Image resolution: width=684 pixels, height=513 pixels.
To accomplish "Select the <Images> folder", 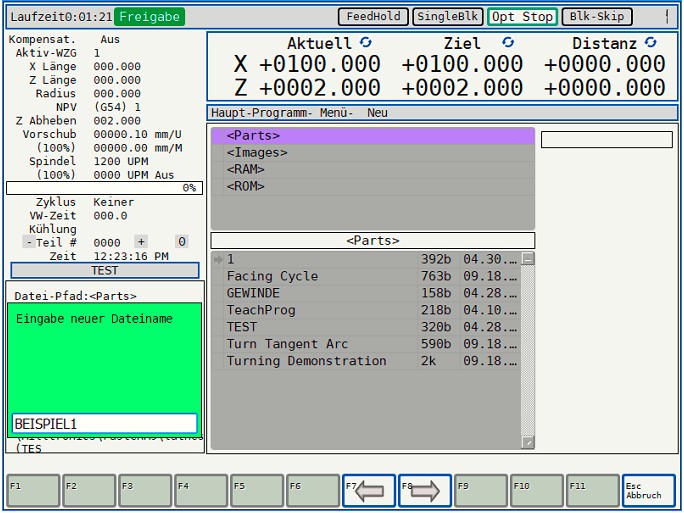I will coord(373,153).
